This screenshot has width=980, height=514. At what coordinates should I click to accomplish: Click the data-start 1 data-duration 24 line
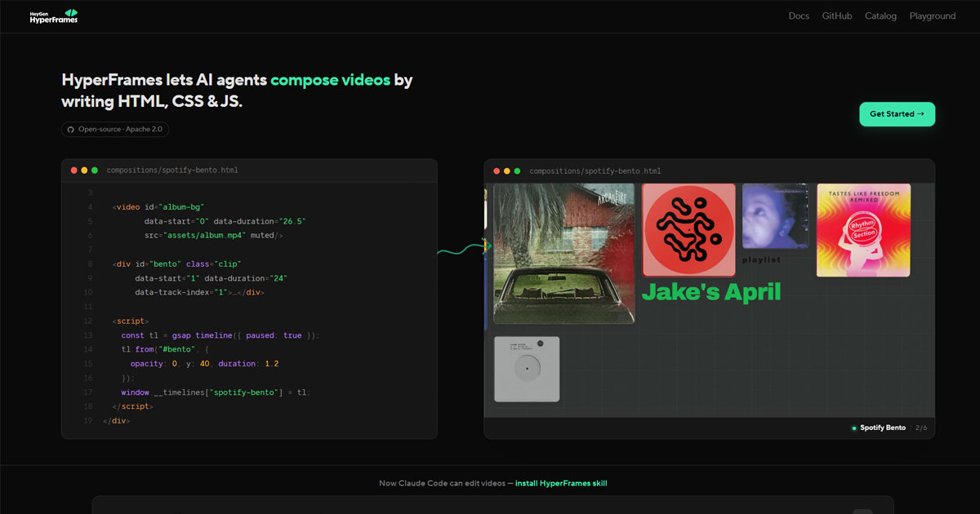tap(211, 278)
